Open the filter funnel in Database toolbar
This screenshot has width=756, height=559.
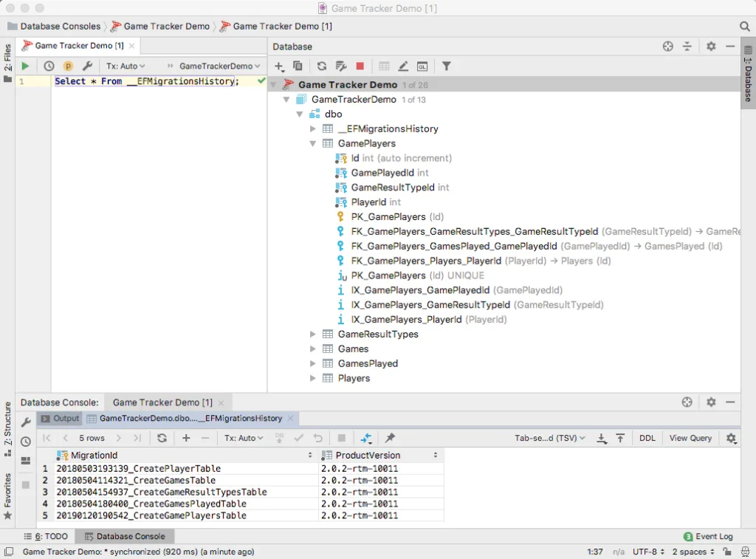point(447,66)
